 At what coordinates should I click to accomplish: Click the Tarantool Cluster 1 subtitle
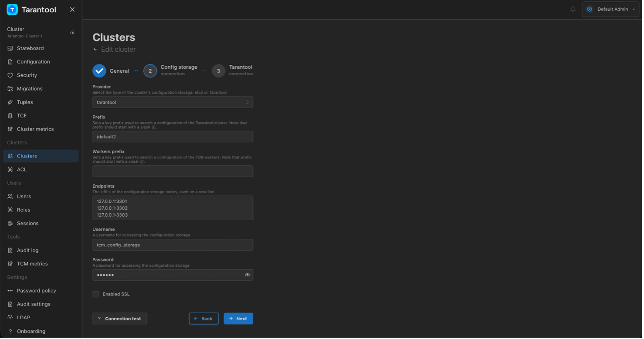pos(24,36)
